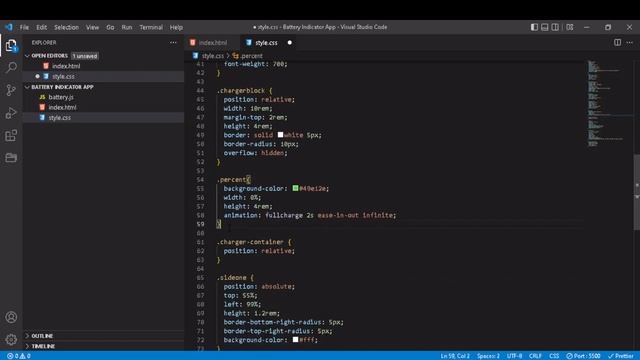Split the editor to the right

click(x=618, y=42)
